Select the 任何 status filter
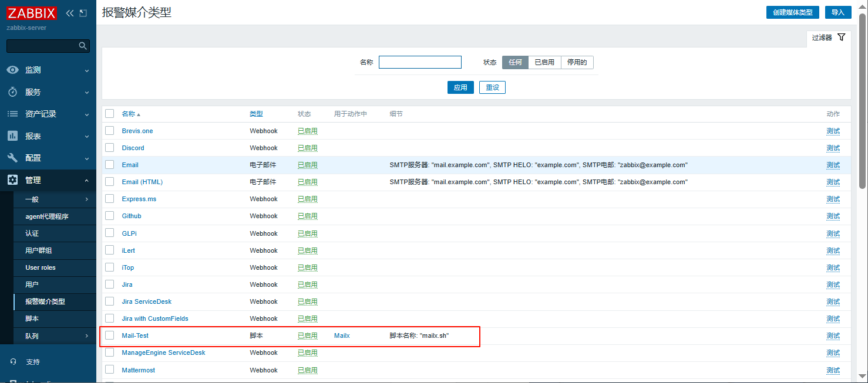 click(x=515, y=62)
